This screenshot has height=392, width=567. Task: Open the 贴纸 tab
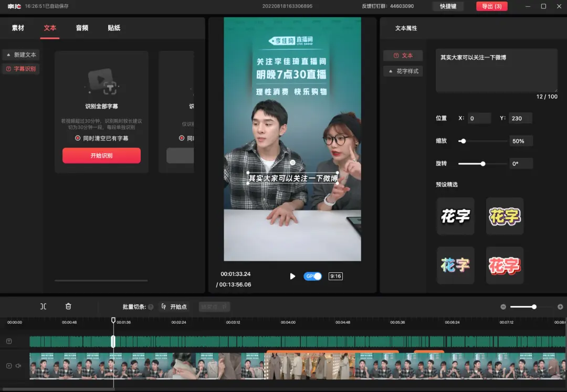click(x=114, y=28)
